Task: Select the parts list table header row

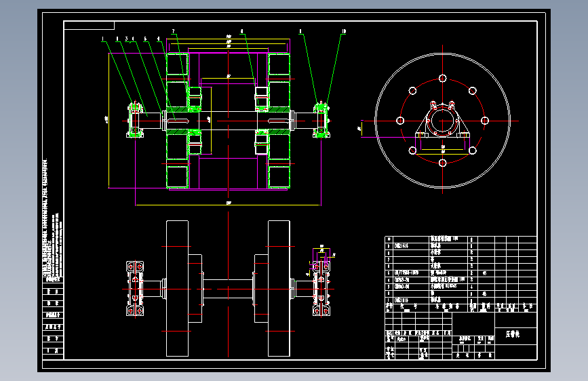Action: 461,308
